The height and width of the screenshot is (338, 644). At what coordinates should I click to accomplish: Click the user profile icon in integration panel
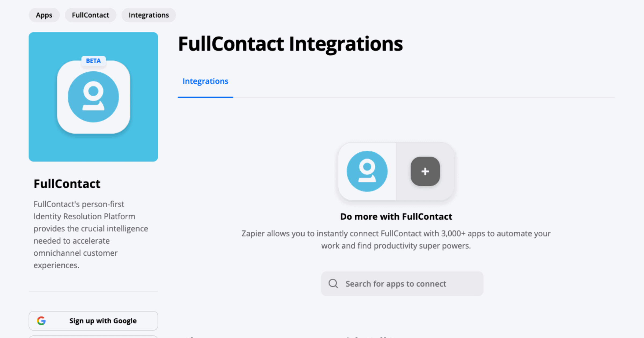pos(367,172)
